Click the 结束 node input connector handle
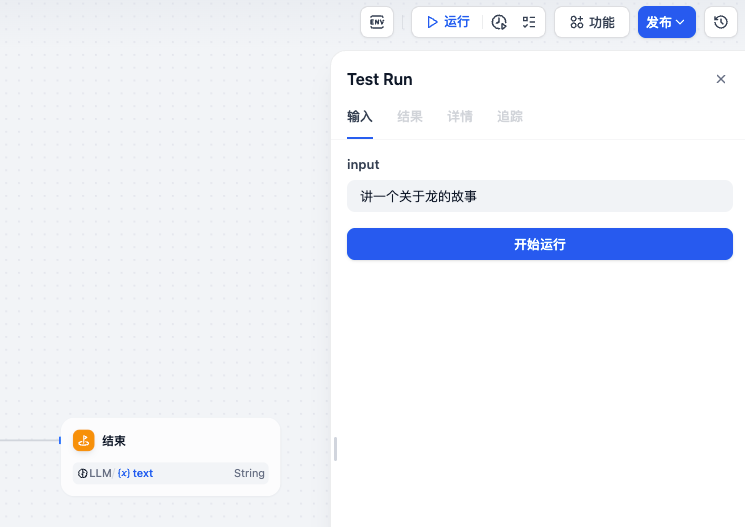Screen dimensions: 745x527 [60, 441]
